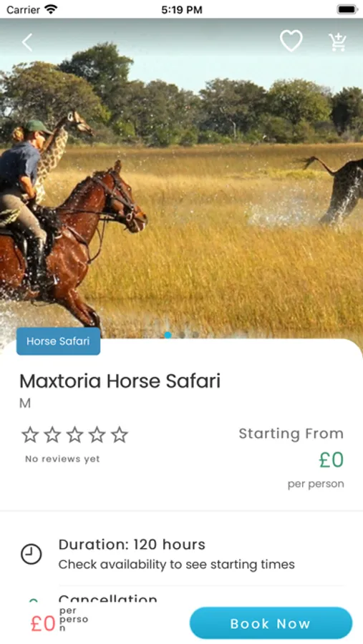Select the third star rating

[75, 434]
